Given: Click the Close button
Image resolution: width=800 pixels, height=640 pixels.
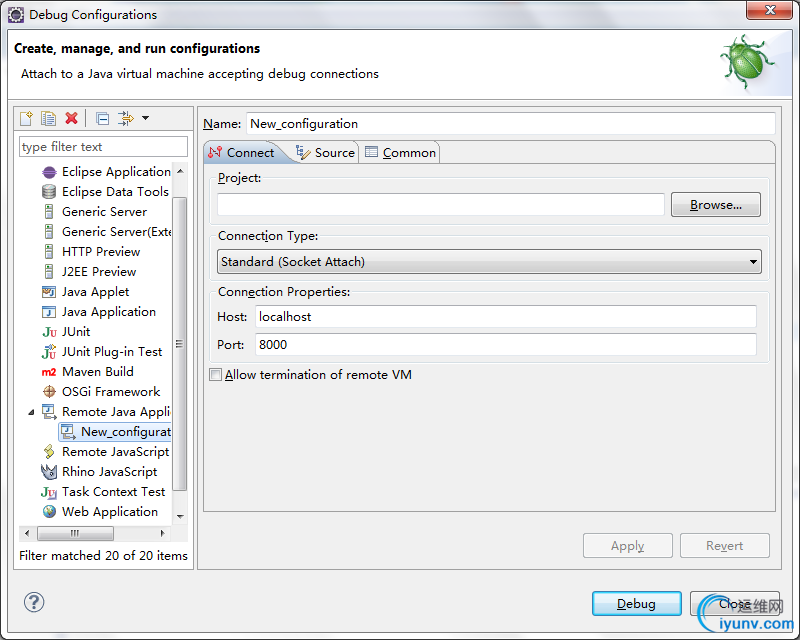Looking at the screenshot, I should (x=735, y=604).
